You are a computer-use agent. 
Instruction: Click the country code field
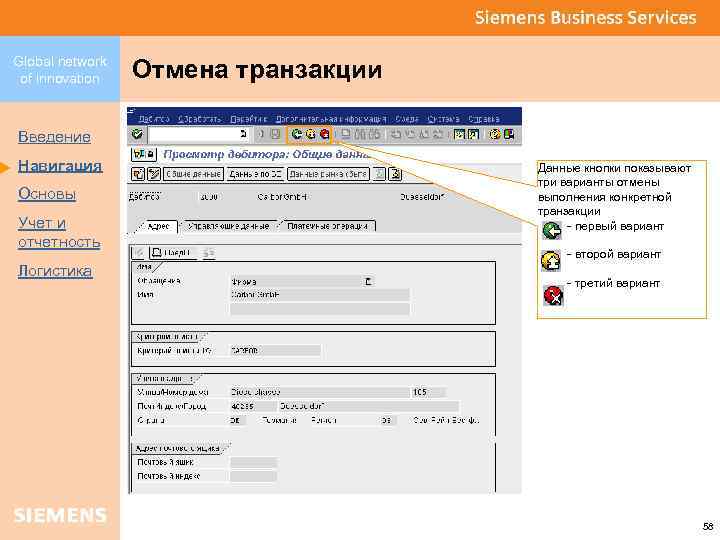[237, 421]
